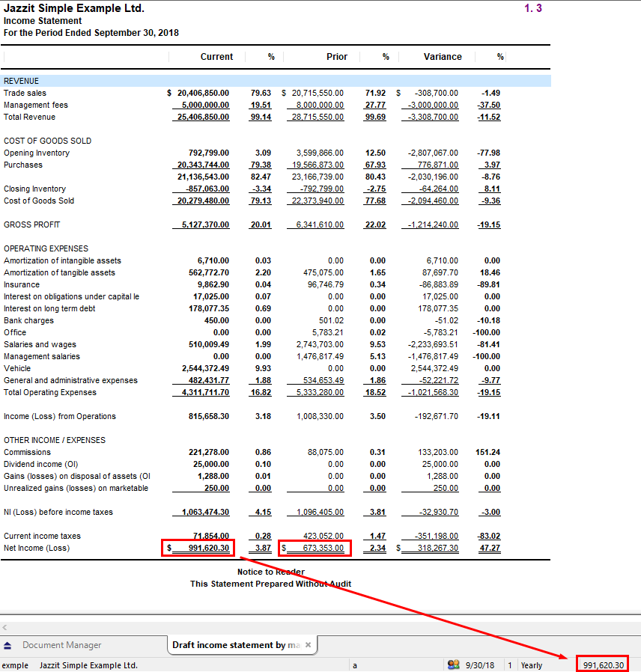Click Income (Loss) from Operations label

pyautogui.click(x=60, y=417)
